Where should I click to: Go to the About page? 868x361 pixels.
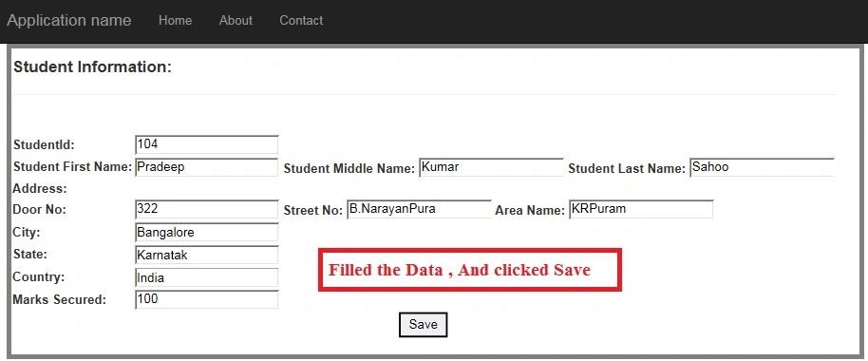236,21
